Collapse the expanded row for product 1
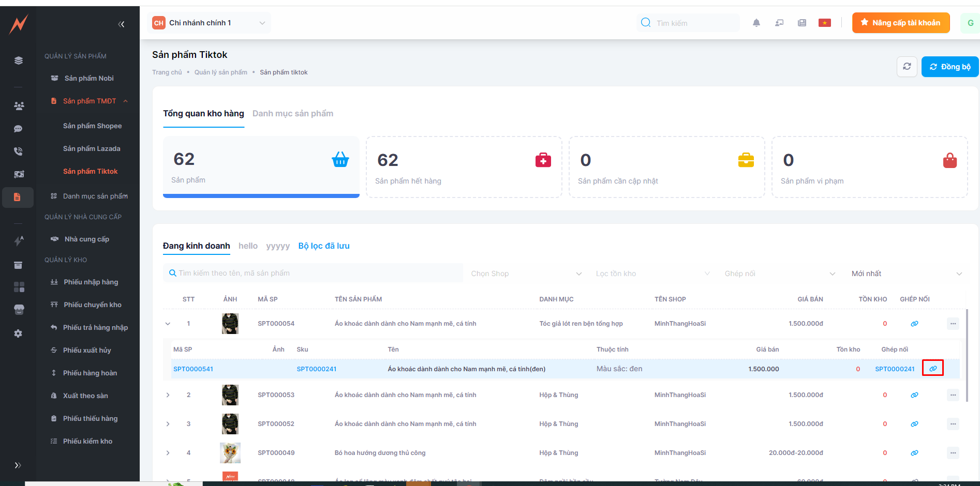The height and width of the screenshot is (486, 980). tap(168, 324)
